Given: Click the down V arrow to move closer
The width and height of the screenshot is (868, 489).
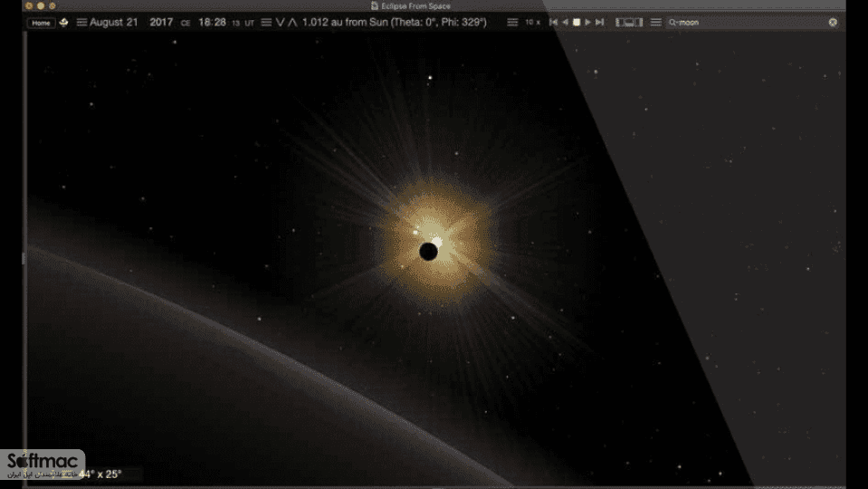Looking at the screenshot, I should click(x=280, y=23).
